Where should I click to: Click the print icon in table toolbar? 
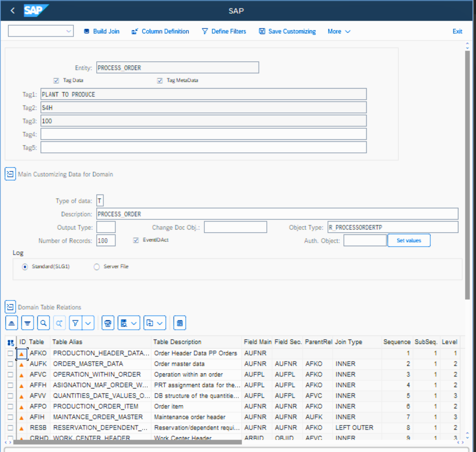[x=108, y=323]
